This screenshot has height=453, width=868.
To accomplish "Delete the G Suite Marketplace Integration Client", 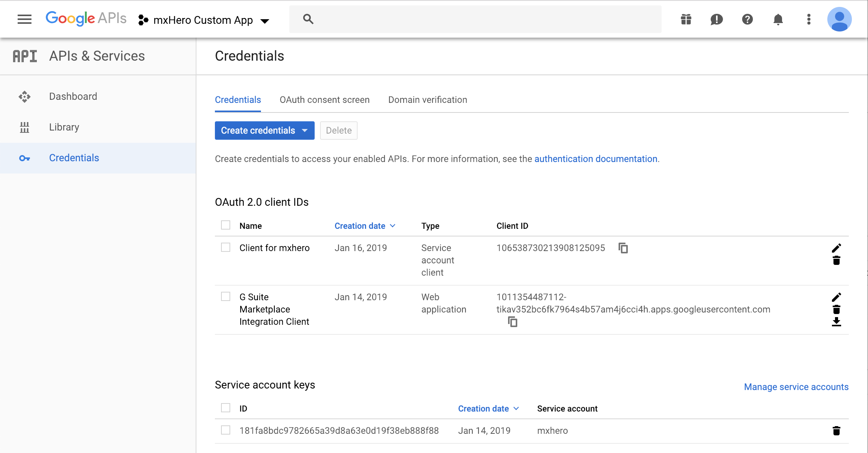I will (836, 309).
